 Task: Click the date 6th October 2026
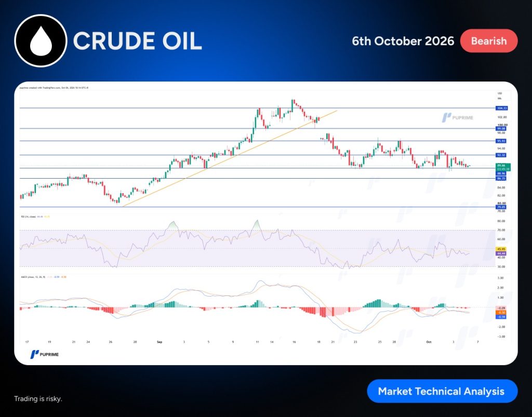click(403, 41)
